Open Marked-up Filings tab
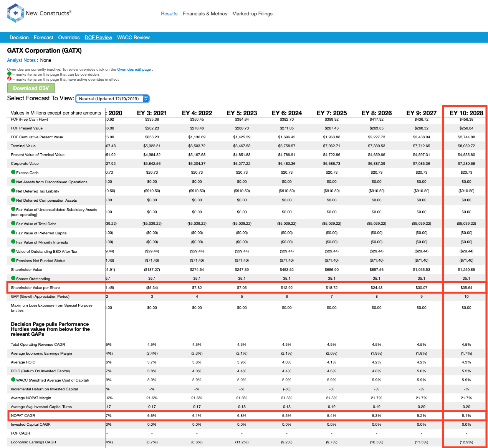This screenshot has height=448, width=488. click(x=252, y=13)
